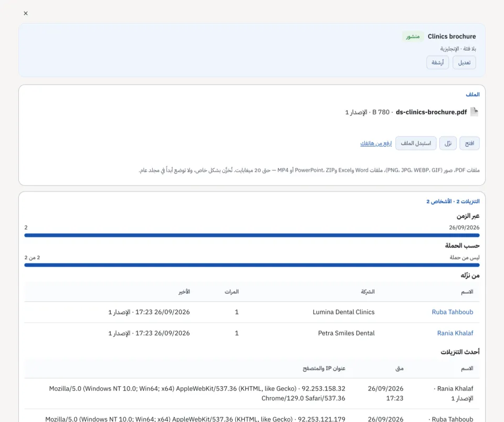This screenshot has width=504, height=422.
Task: Click the PDF file icon
Action: click(x=474, y=112)
